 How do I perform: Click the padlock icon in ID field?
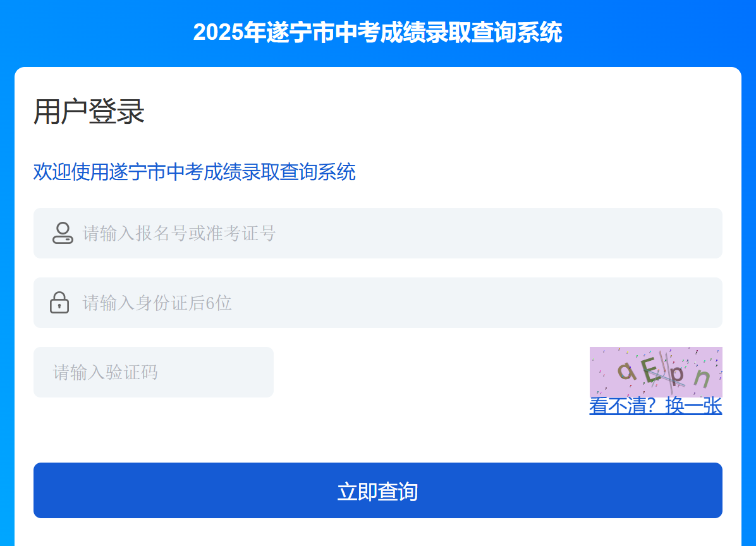[x=59, y=302]
